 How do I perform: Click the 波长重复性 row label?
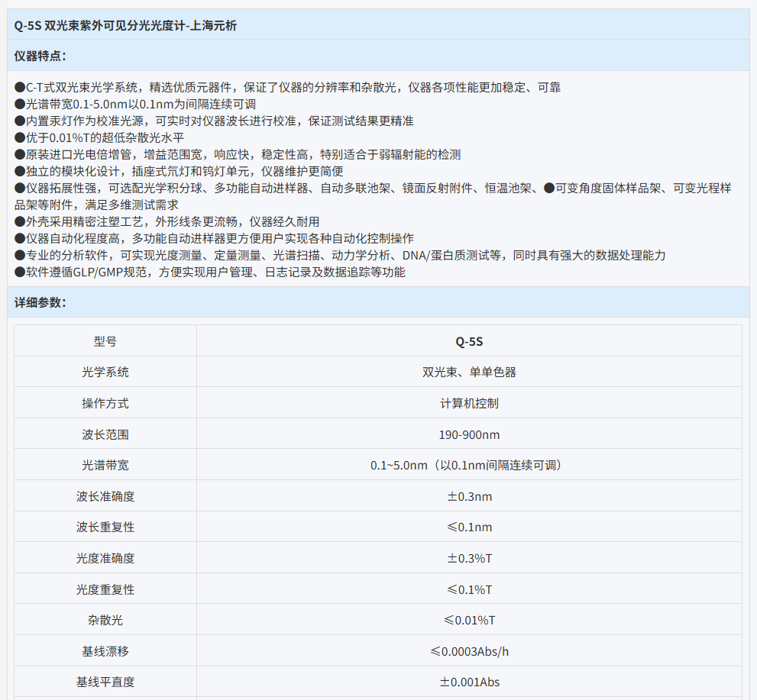(x=105, y=527)
